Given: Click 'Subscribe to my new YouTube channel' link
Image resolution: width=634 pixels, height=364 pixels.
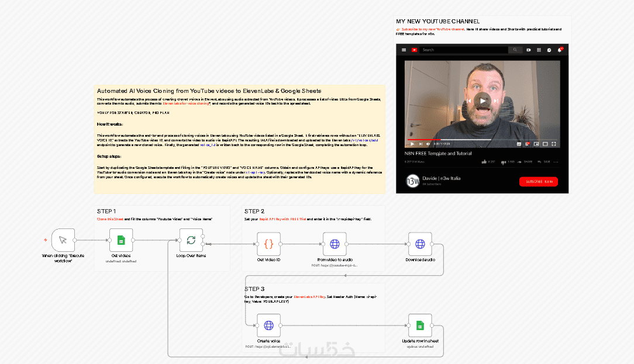Looking at the screenshot, I should [x=433, y=29].
